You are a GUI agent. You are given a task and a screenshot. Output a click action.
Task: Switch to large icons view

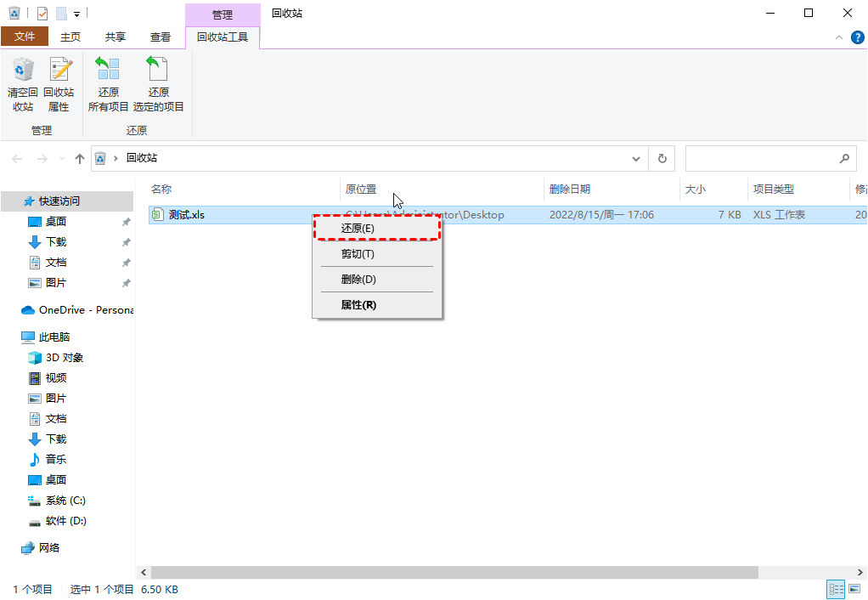point(854,589)
